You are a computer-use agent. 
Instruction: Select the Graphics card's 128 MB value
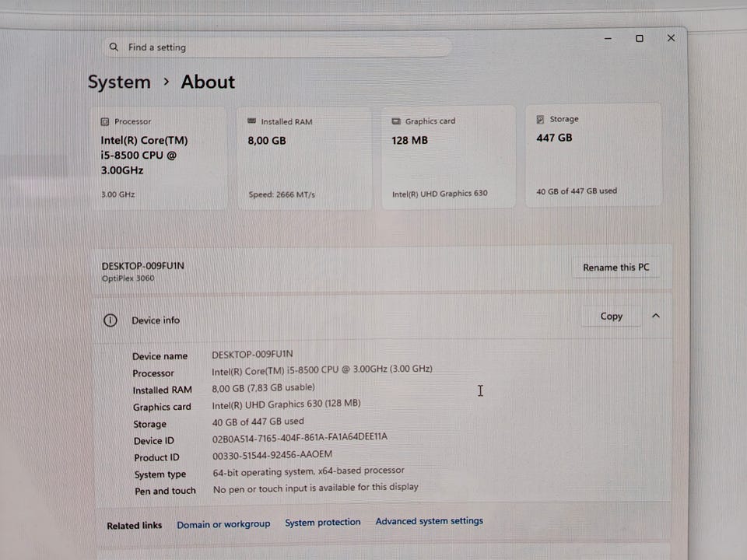[x=409, y=141]
